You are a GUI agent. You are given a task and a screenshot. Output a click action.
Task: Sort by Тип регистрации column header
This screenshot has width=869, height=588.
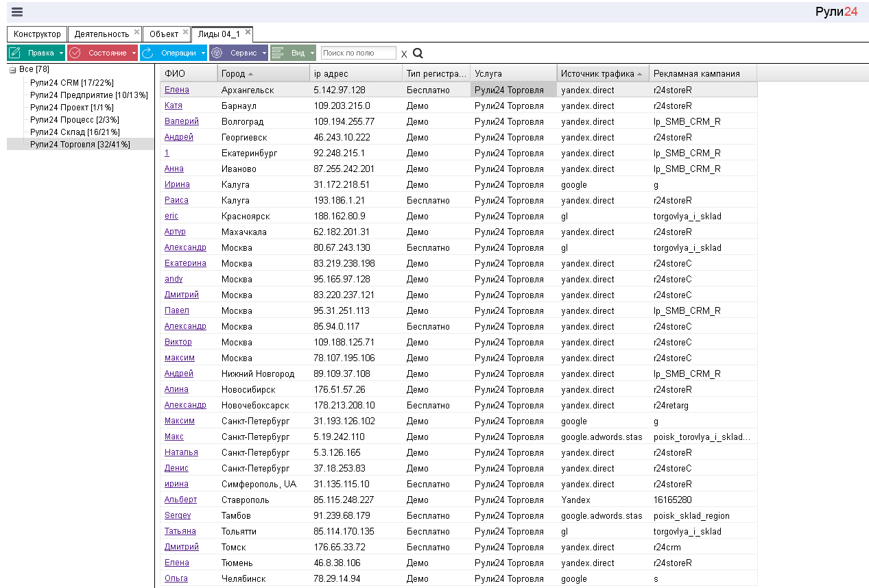pos(436,73)
